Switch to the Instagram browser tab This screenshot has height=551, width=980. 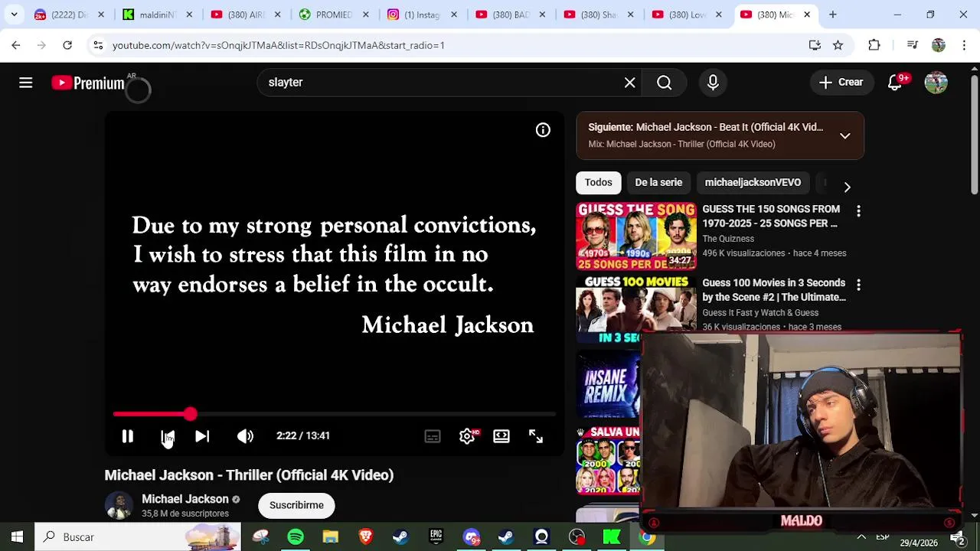tap(421, 15)
